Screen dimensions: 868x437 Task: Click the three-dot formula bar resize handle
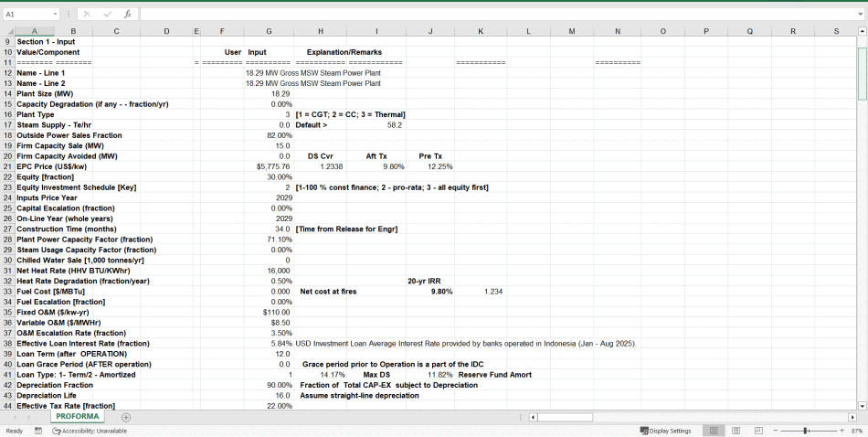(x=69, y=14)
